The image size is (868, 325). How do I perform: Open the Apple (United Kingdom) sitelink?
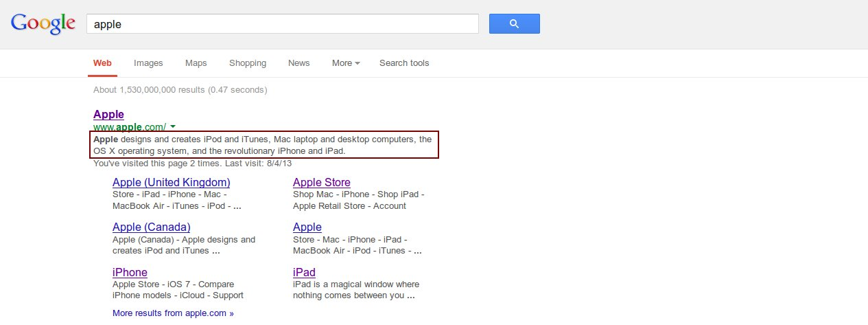[x=172, y=182]
